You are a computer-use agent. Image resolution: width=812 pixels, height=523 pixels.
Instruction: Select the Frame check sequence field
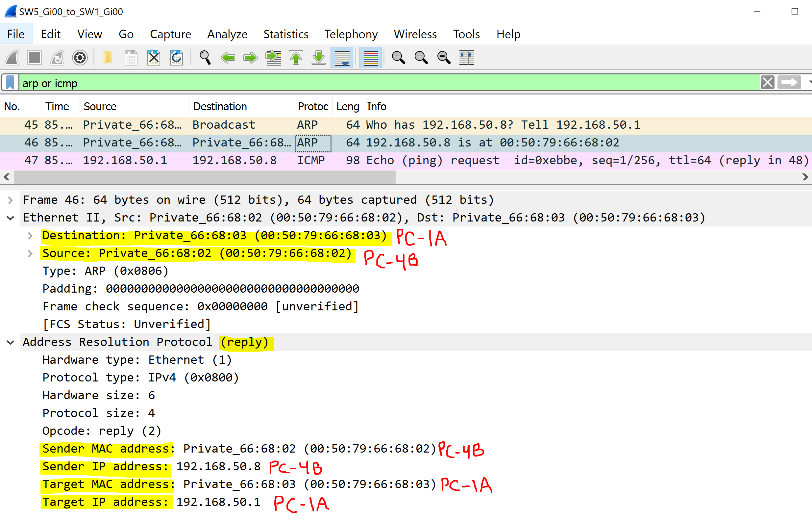pos(201,307)
